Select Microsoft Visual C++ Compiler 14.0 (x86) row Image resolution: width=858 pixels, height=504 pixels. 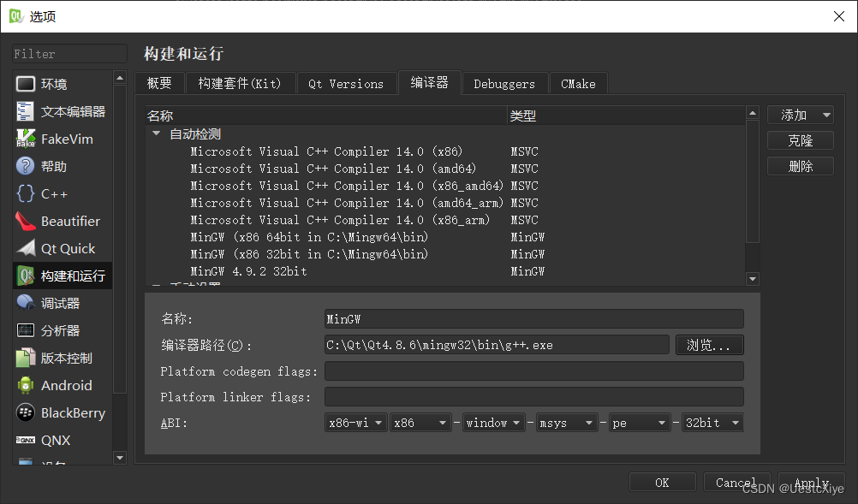point(445,151)
